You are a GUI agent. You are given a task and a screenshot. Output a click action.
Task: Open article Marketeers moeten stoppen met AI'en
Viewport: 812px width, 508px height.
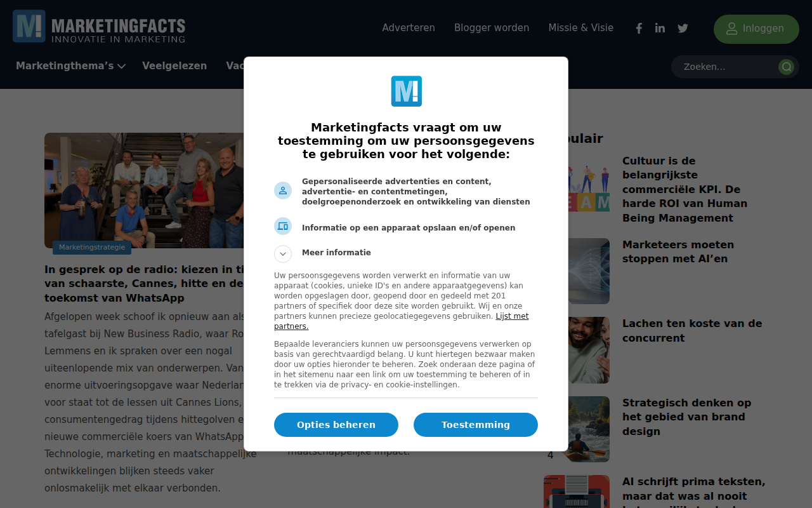click(678, 251)
